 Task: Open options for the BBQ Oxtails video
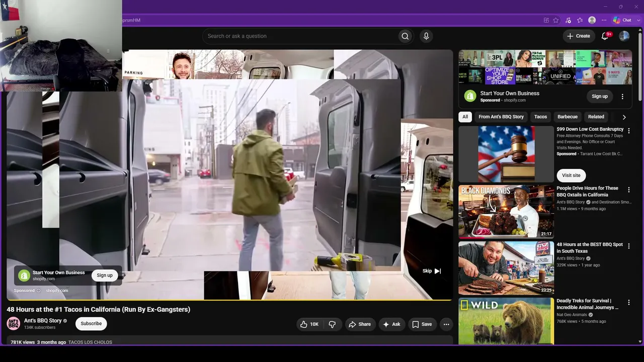(628, 190)
